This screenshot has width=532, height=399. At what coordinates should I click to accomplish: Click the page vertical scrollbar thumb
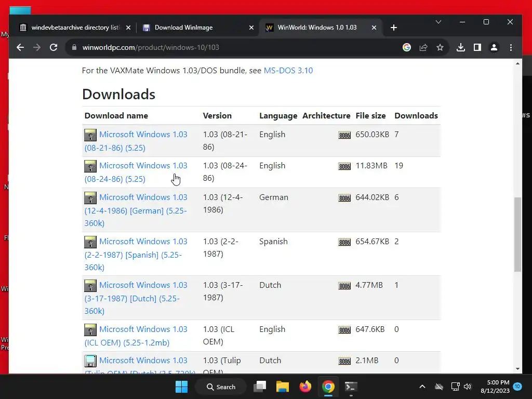[x=517, y=234]
